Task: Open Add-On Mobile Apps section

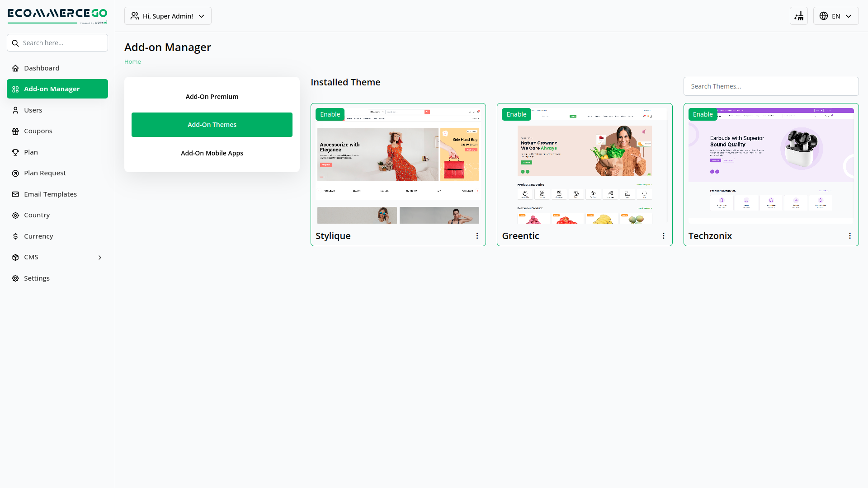Action: pyautogui.click(x=212, y=153)
